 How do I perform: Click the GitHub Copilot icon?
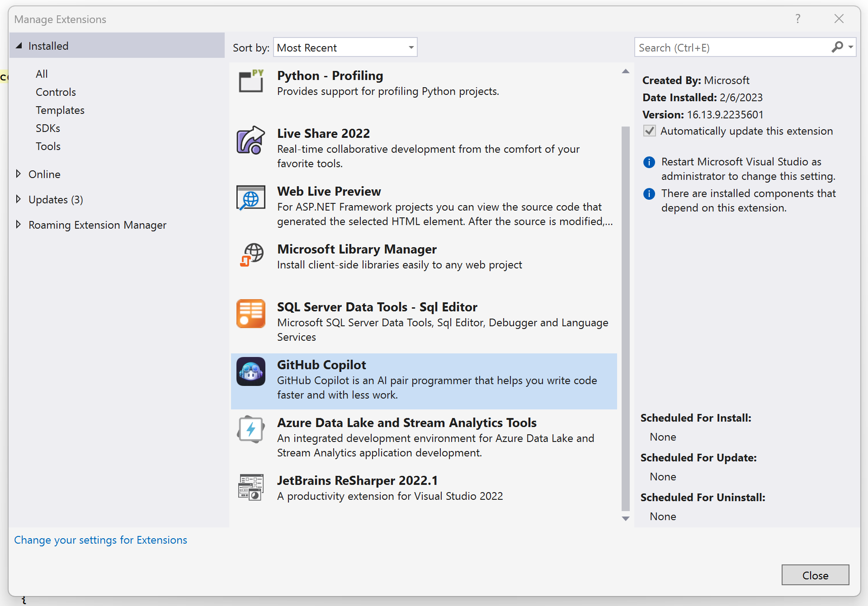pos(251,371)
